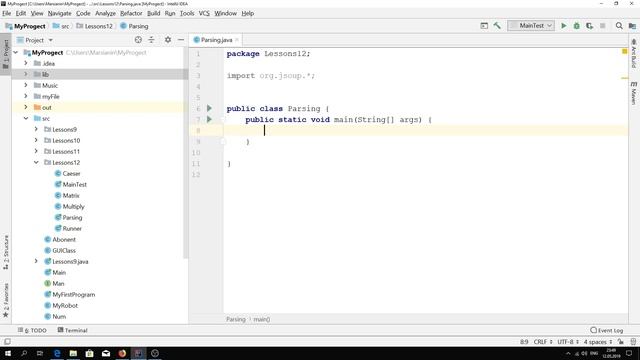Change 4 spaces indent setting

[x=598, y=342]
